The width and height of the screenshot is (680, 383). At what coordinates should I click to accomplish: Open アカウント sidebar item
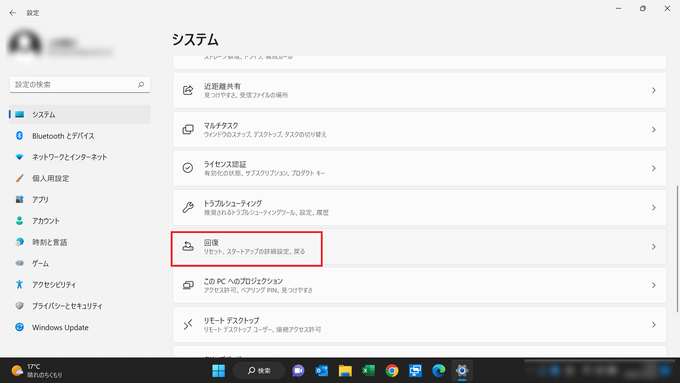click(x=80, y=221)
